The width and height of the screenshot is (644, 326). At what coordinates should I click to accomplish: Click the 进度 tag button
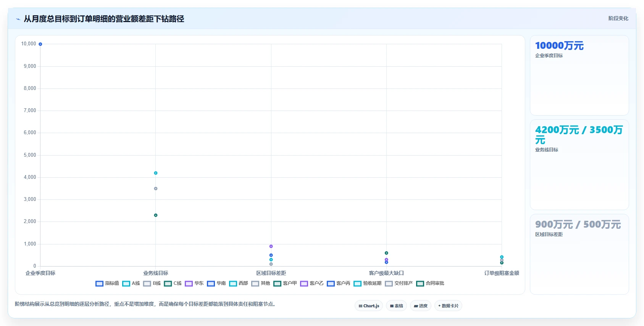(x=421, y=306)
